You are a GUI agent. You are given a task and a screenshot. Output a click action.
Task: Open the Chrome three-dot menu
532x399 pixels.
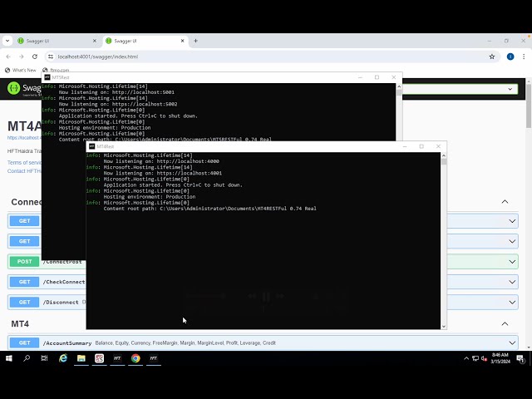coord(524,57)
